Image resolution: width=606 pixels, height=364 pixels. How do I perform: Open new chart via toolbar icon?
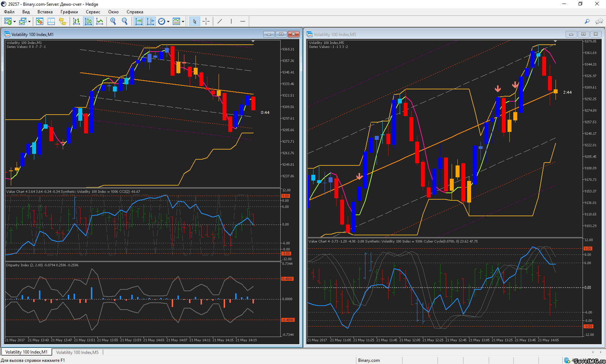tap(8, 22)
